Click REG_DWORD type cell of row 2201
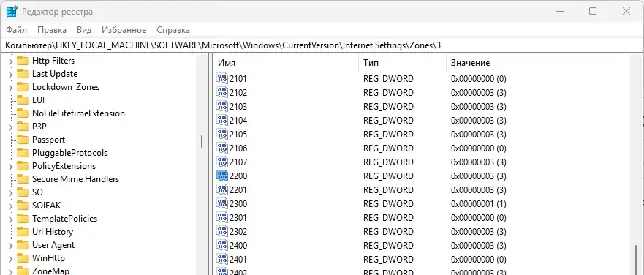Viewport: 644px width, 275px height. click(388, 190)
